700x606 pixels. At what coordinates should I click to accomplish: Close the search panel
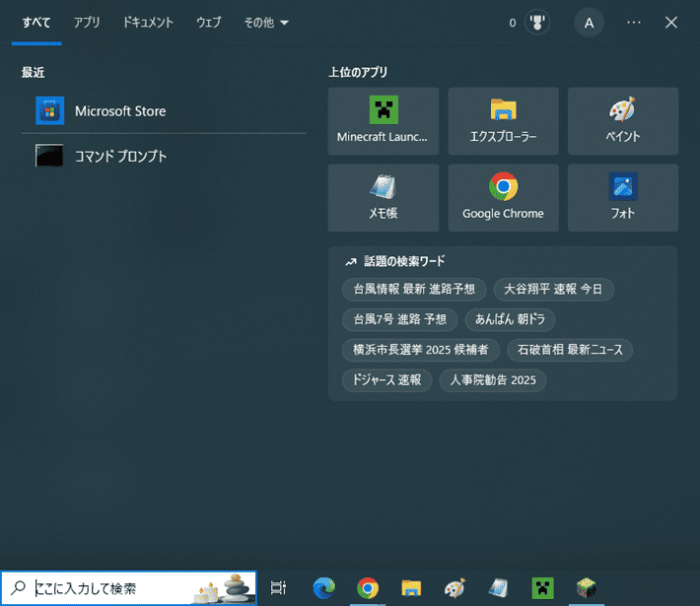[x=671, y=23]
